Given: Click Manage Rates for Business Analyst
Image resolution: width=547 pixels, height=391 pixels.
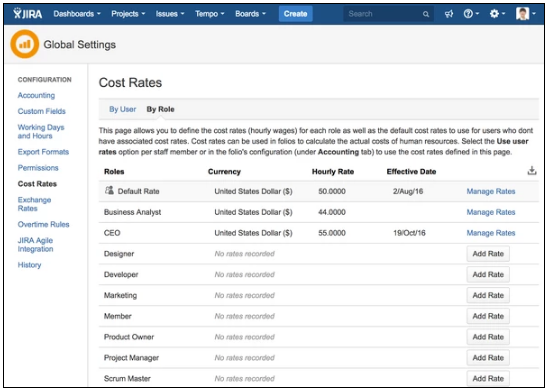Looking at the screenshot, I should 491,212.
